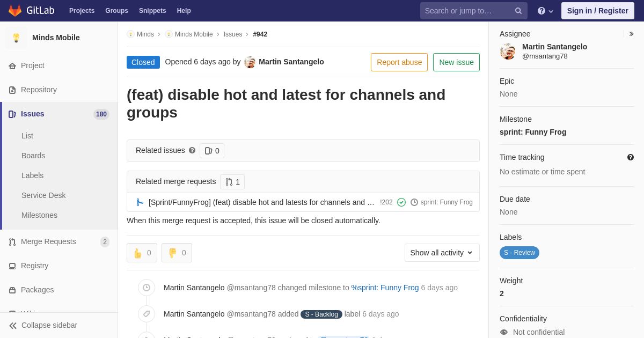Click Martin Santangelo author name link
This screenshot has width=644, height=338.
point(291,62)
